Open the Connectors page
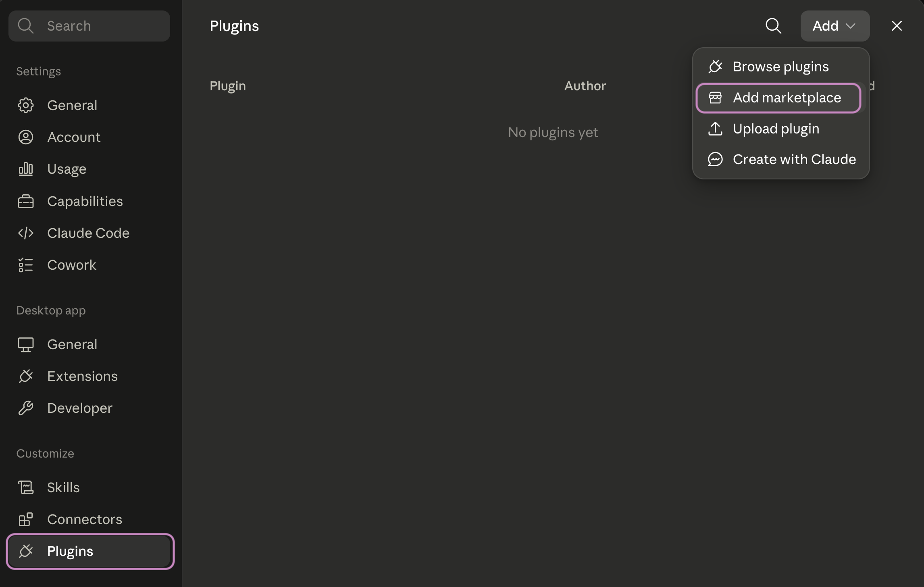This screenshot has width=924, height=587. [x=89, y=519]
